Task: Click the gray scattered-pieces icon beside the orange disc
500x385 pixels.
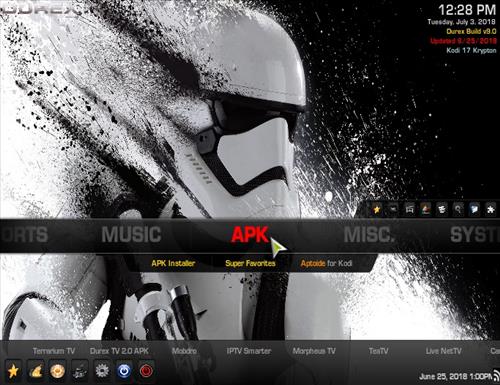Action: pyautogui.click(x=80, y=371)
